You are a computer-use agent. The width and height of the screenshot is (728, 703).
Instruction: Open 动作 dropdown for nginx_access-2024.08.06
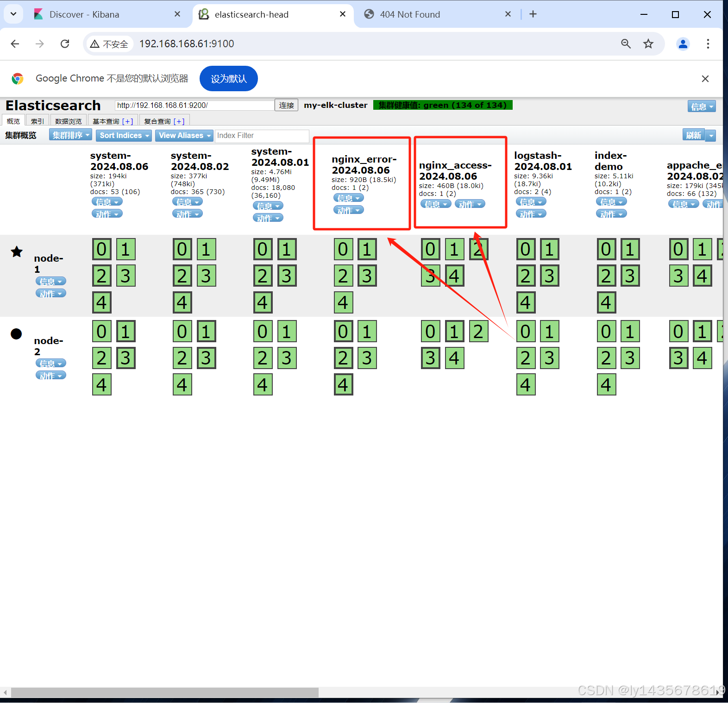pos(470,204)
